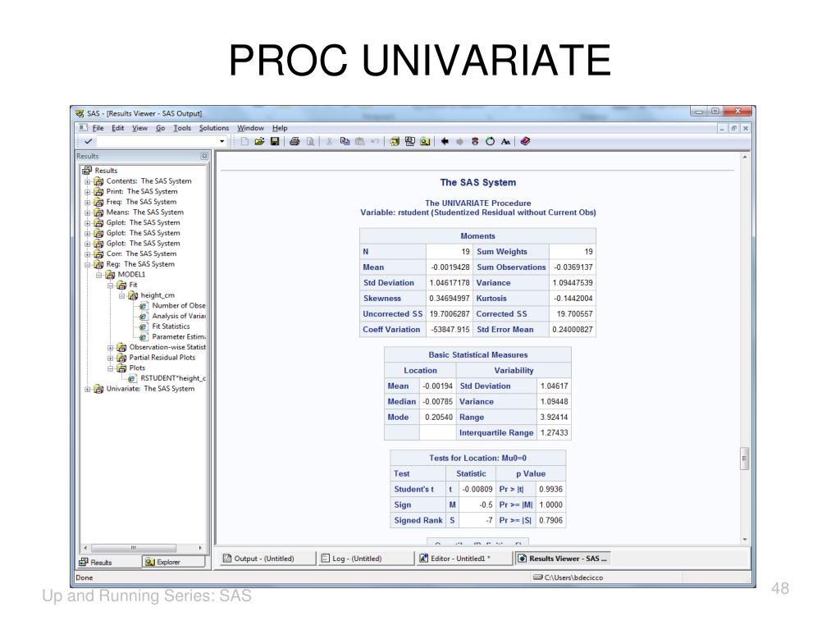Click the SAS Explorer toolbar icon
The height and width of the screenshot is (630, 840).
coord(410,141)
